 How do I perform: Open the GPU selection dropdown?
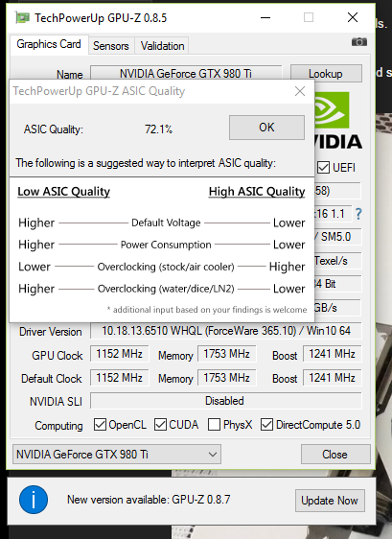117,454
